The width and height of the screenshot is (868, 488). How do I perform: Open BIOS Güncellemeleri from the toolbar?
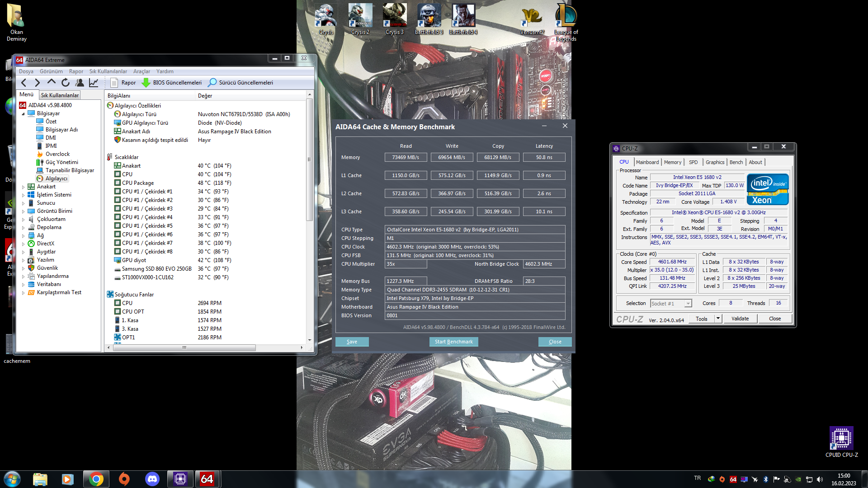[x=172, y=83]
